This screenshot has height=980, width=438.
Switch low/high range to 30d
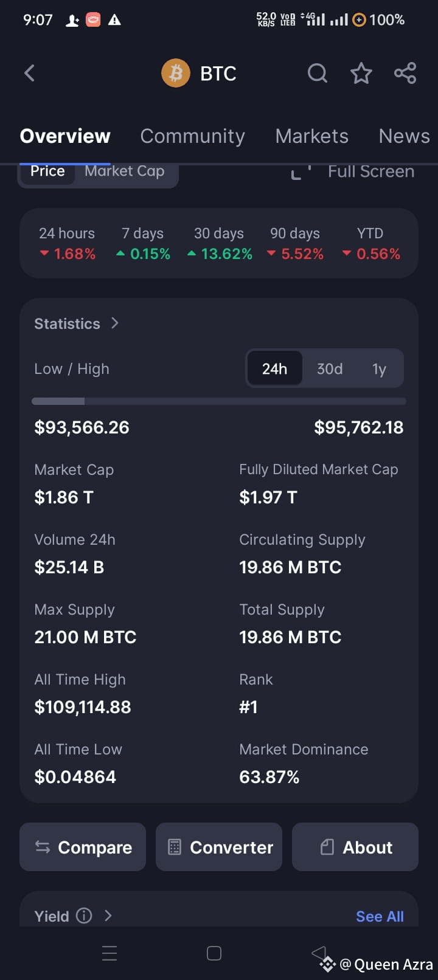tap(330, 368)
